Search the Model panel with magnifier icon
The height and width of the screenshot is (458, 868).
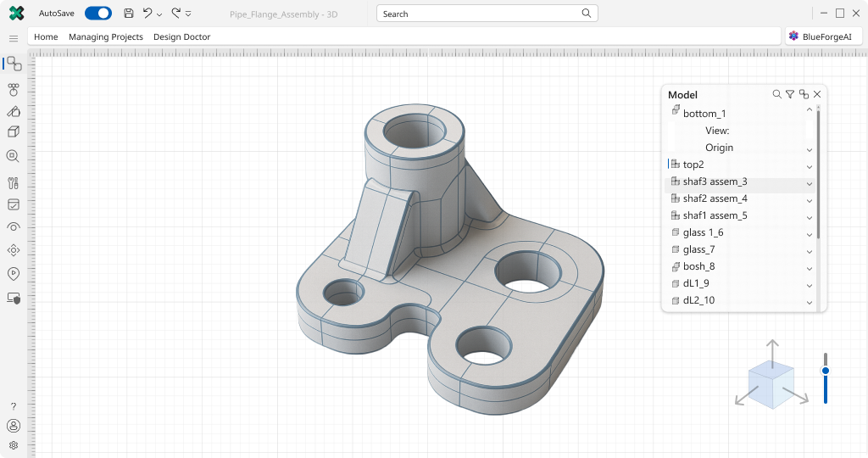[x=776, y=94]
